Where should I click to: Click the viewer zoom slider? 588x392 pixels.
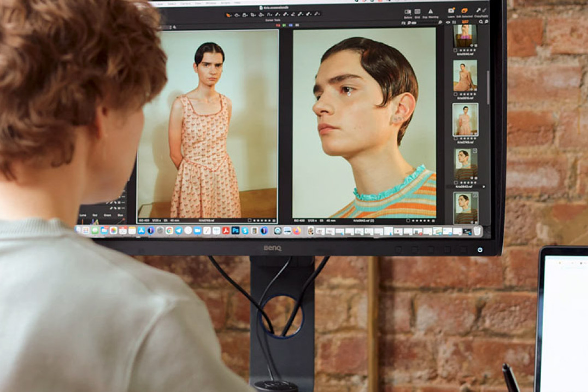[425, 22]
